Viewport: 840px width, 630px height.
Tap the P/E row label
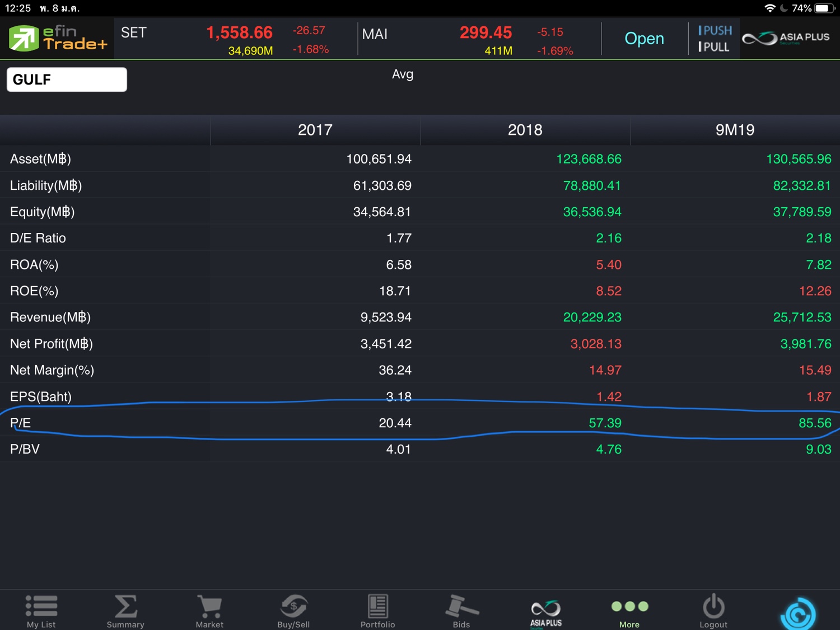coord(21,423)
